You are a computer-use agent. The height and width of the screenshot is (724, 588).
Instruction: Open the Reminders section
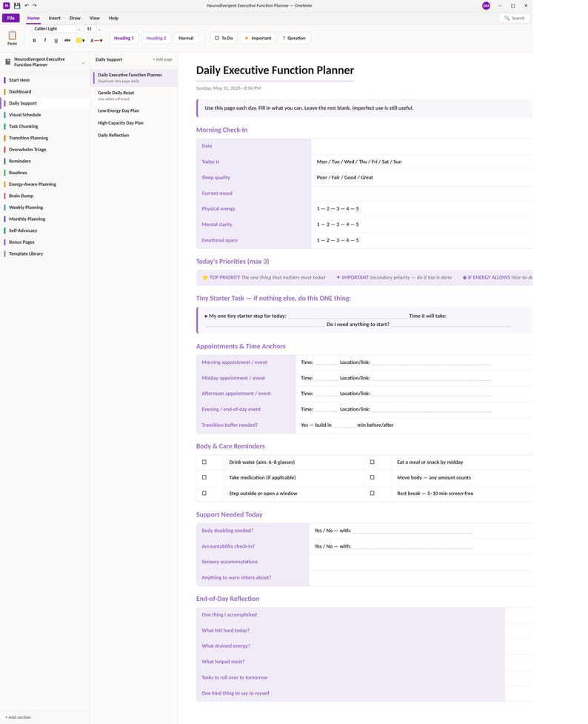coord(45,161)
